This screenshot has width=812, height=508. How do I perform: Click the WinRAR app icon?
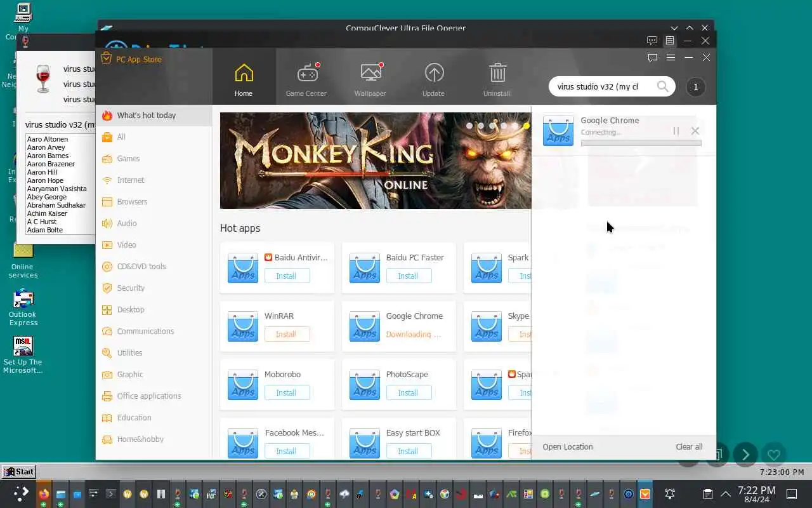[243, 326]
